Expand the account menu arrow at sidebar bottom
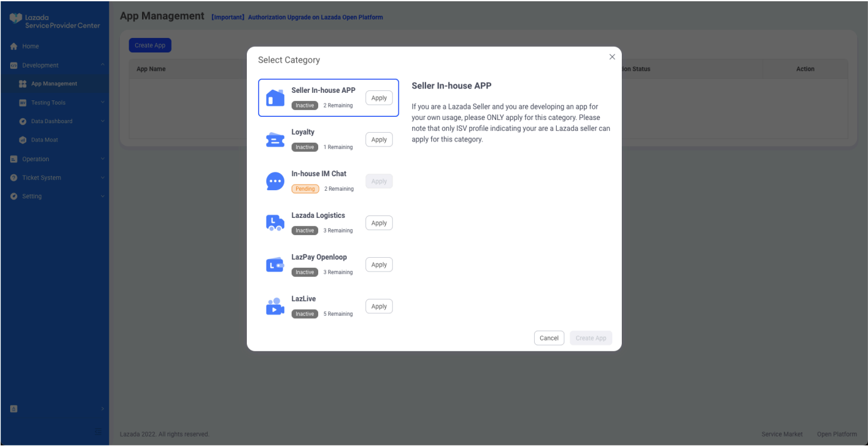 (x=102, y=409)
